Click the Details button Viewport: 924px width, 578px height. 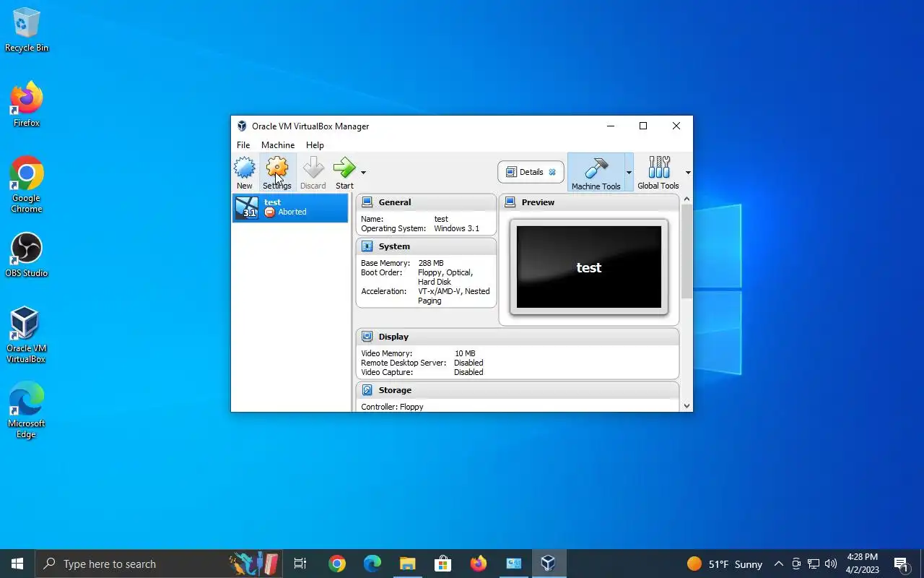click(531, 172)
